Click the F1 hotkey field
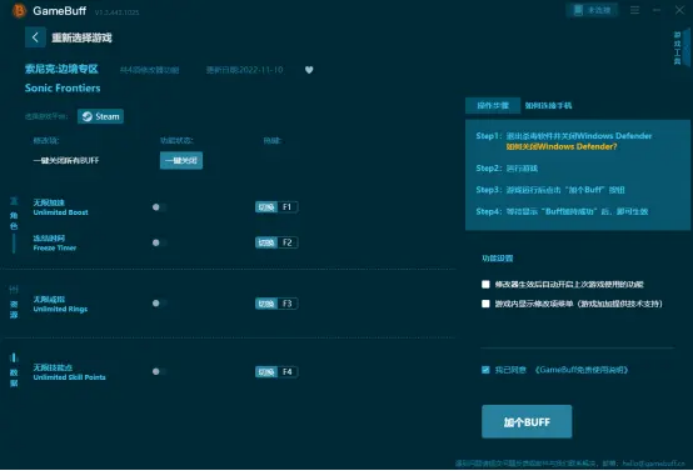The height and width of the screenshot is (472, 693). pyautogui.click(x=287, y=207)
